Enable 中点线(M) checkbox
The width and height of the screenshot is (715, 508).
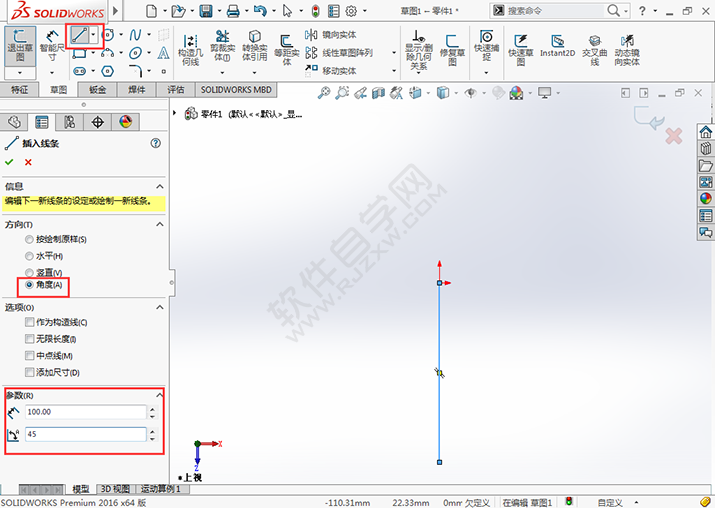click(x=29, y=356)
